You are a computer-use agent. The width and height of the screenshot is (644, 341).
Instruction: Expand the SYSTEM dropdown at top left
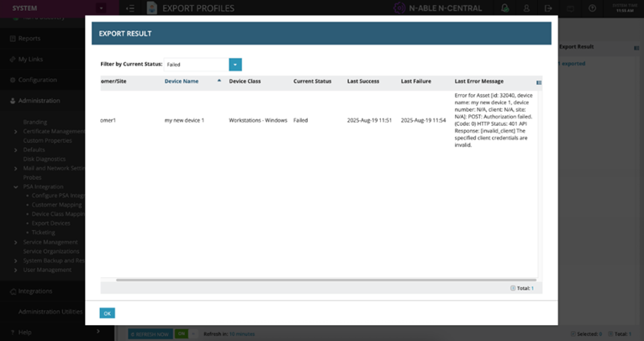click(x=101, y=8)
